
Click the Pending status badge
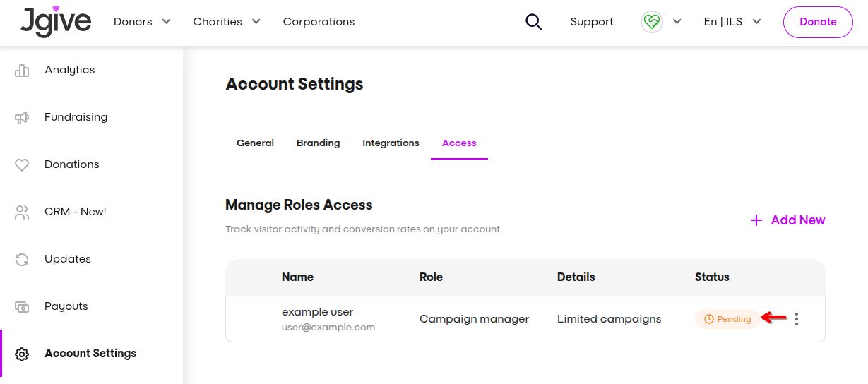(727, 319)
